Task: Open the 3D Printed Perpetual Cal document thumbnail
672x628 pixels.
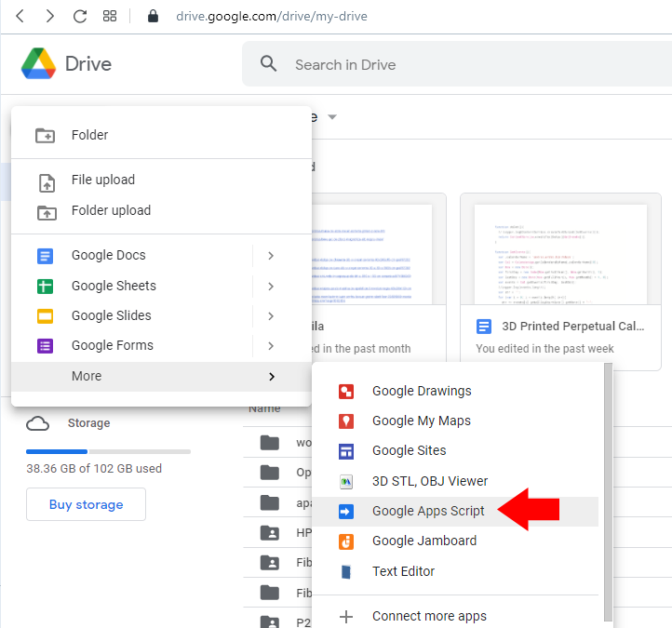Action: click(560, 254)
